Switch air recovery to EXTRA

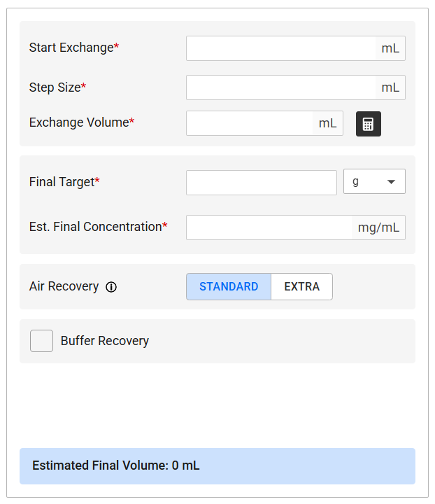301,286
